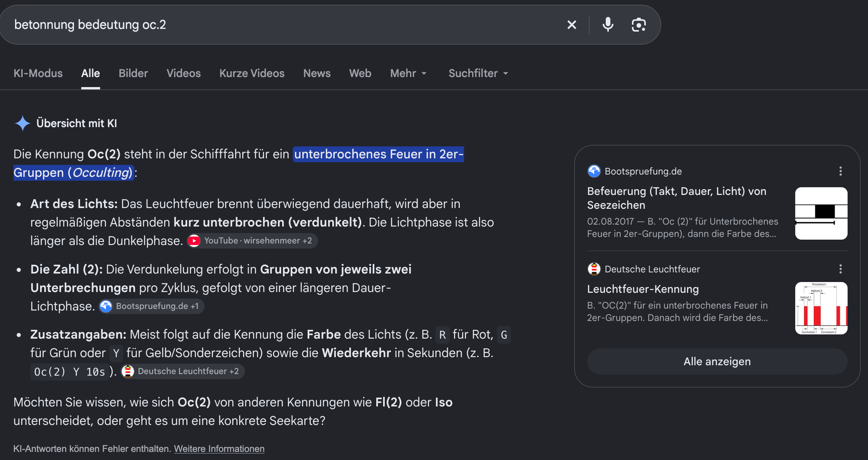Click the lighthouse icon in Deutsche Leuchtfeuer +2 chip
Screen dimensions: 868x460
[x=128, y=371]
